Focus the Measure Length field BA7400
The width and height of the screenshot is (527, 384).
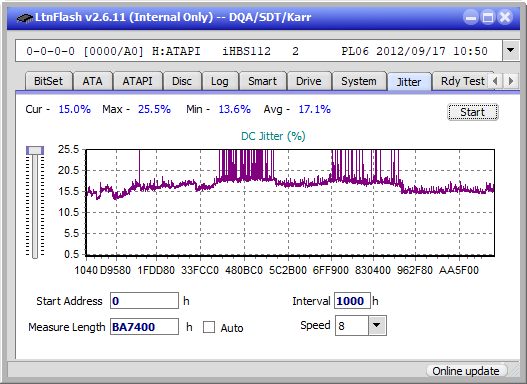[x=145, y=327]
